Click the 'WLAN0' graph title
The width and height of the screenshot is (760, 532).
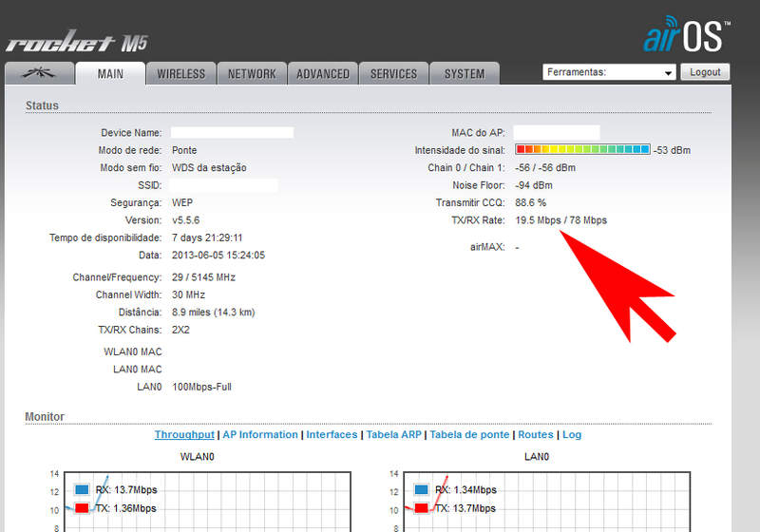pos(198,456)
